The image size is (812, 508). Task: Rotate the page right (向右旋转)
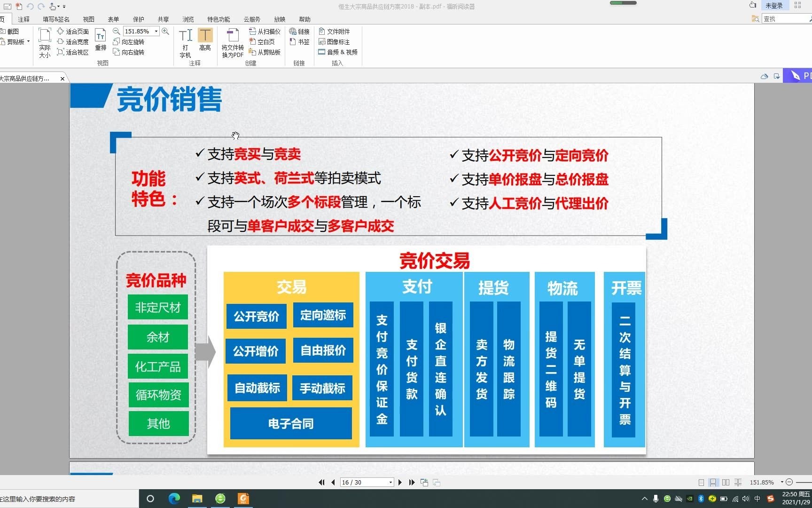point(129,52)
